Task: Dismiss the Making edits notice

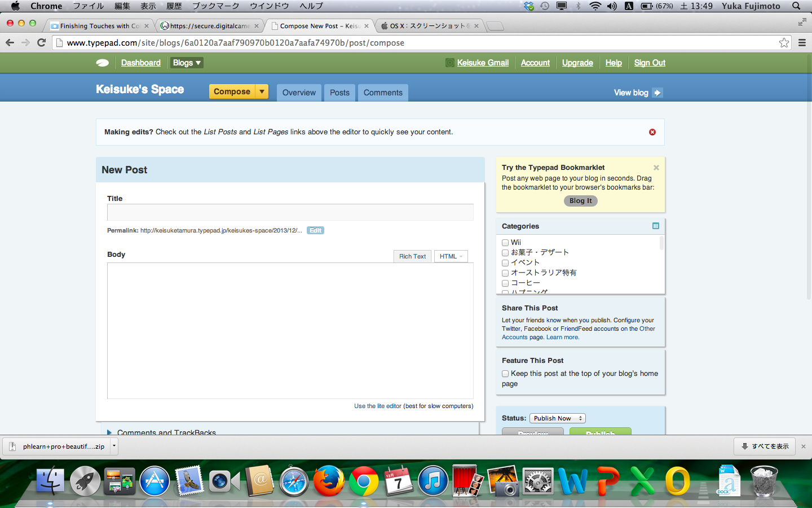Action: [x=652, y=132]
